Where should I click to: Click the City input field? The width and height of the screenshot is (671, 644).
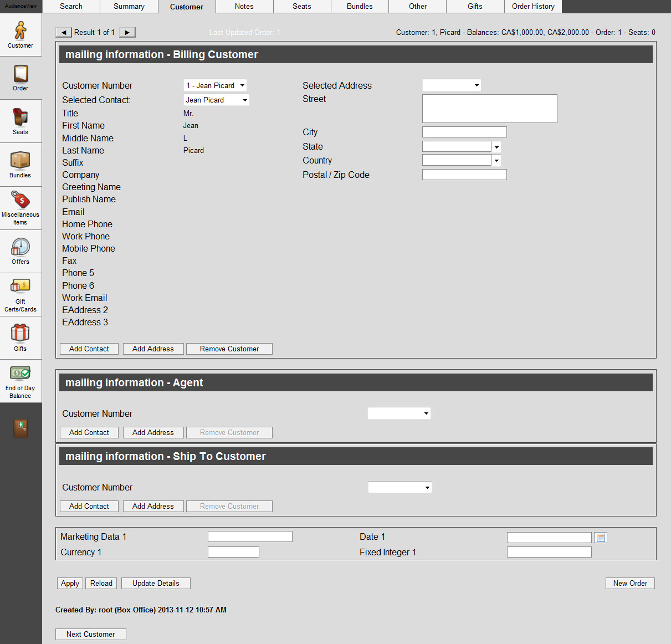(x=464, y=132)
